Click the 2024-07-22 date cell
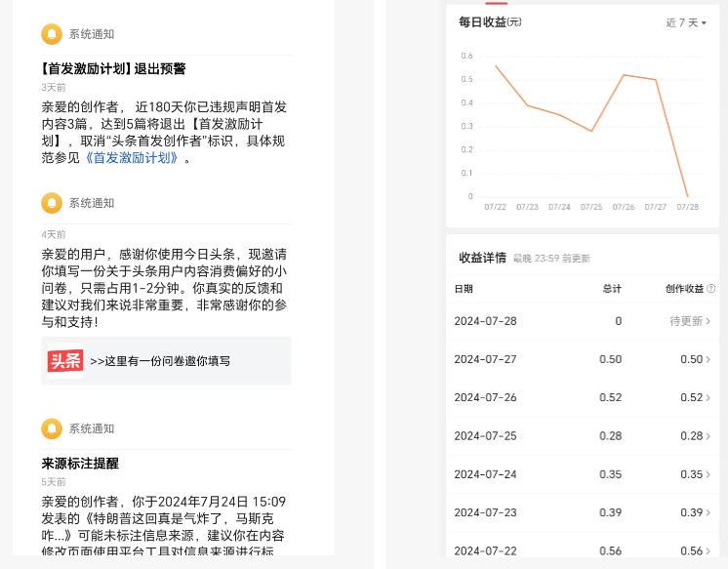Viewport: 728px width, 569px height. (485, 550)
